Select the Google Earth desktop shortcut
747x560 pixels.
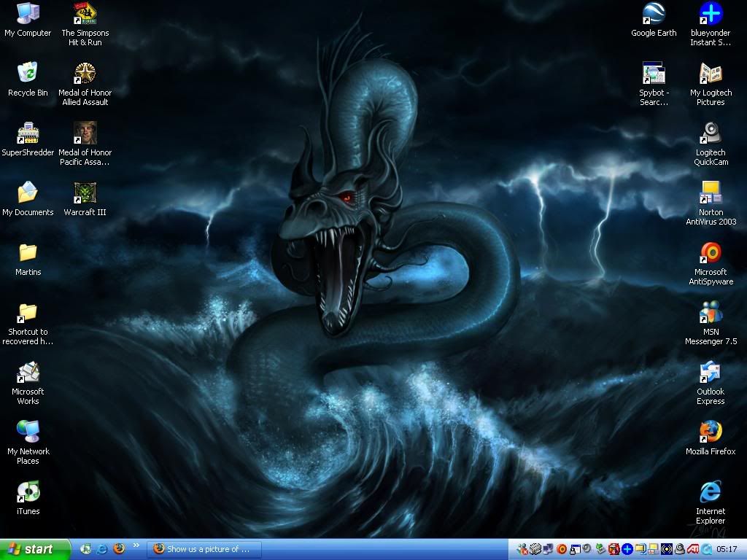click(x=654, y=20)
